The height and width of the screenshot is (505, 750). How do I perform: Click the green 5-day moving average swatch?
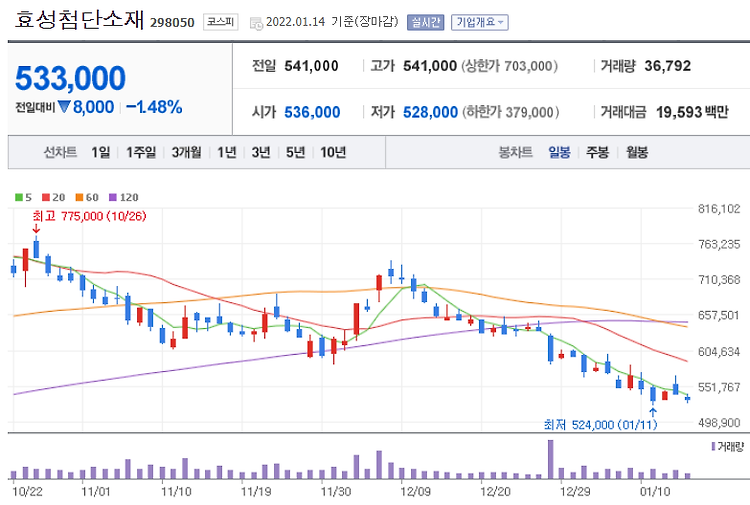[x=19, y=197]
